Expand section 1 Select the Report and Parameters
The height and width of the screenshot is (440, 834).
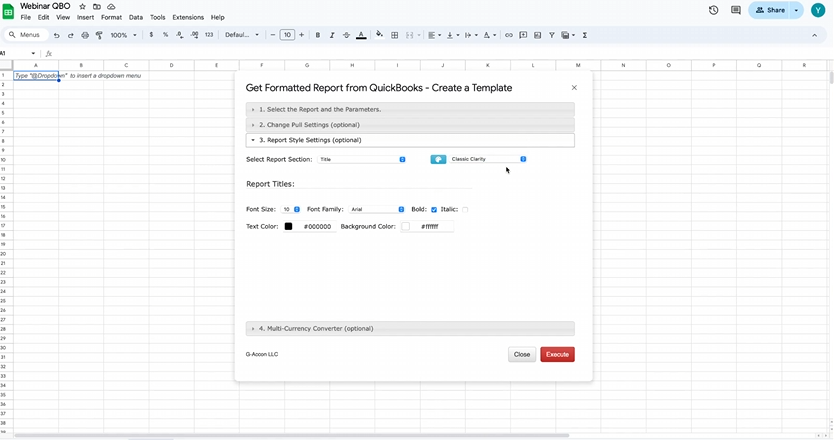pos(410,110)
